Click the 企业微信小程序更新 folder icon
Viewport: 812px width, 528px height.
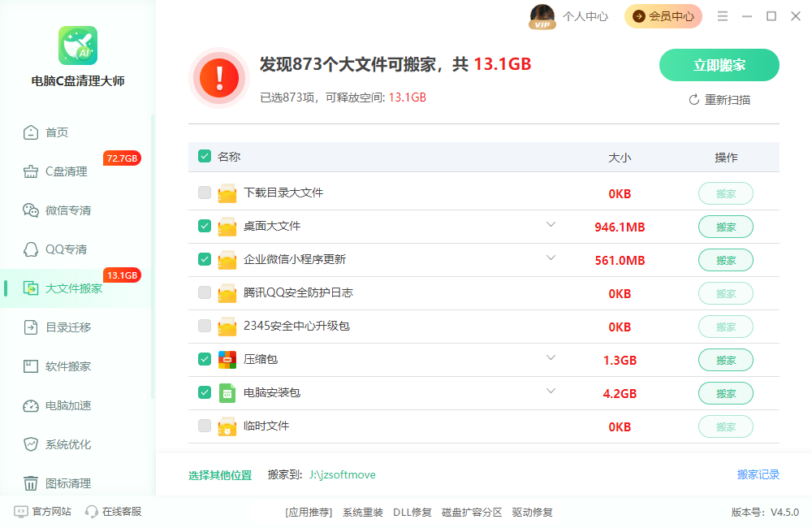click(x=227, y=260)
